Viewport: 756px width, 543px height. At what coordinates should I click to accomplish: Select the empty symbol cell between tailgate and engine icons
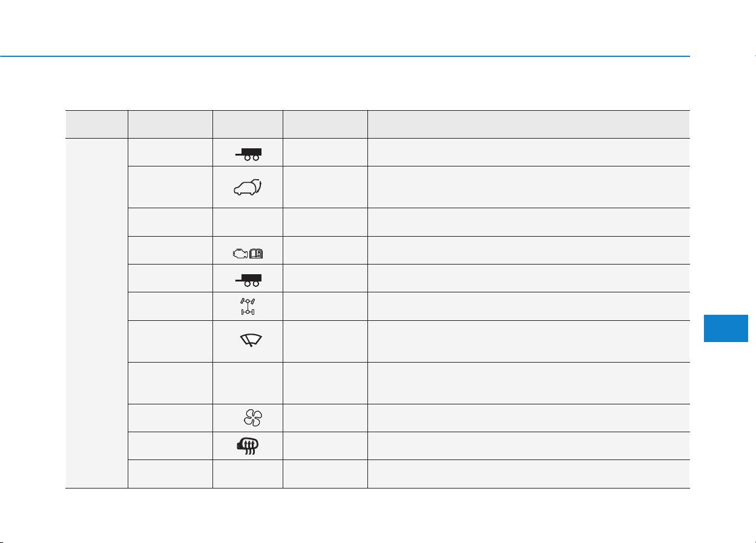248,222
